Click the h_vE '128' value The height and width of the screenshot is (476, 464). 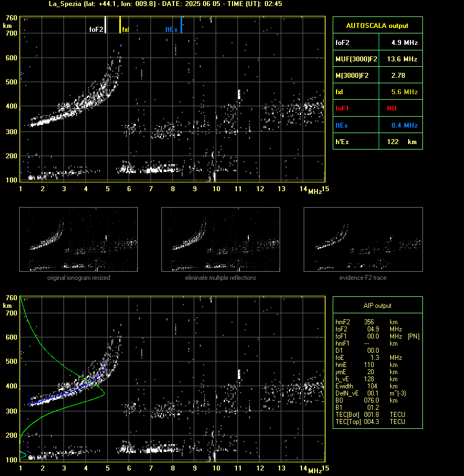click(369, 379)
